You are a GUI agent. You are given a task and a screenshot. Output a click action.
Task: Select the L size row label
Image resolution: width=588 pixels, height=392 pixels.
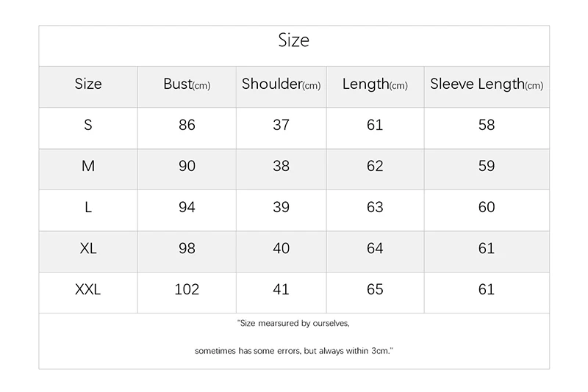pos(88,207)
